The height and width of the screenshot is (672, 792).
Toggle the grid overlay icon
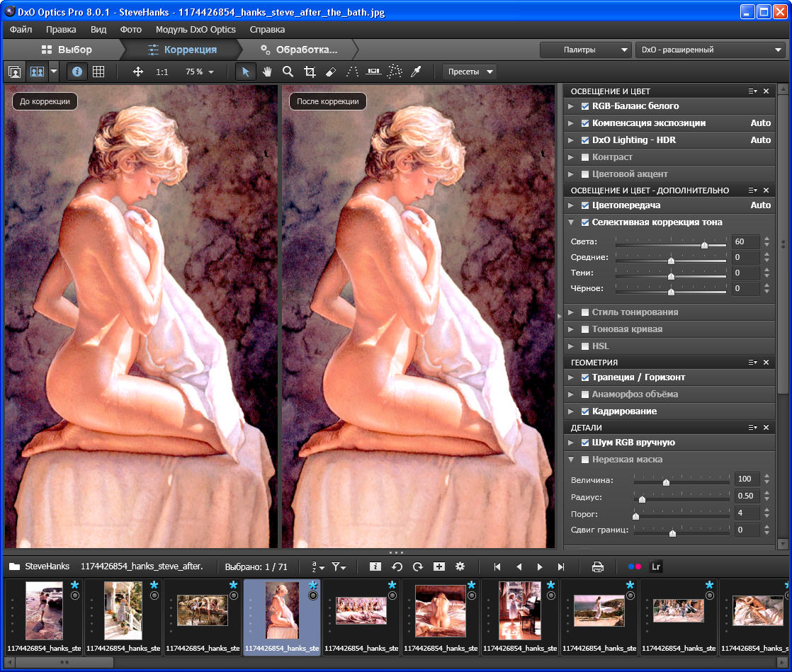click(x=98, y=72)
